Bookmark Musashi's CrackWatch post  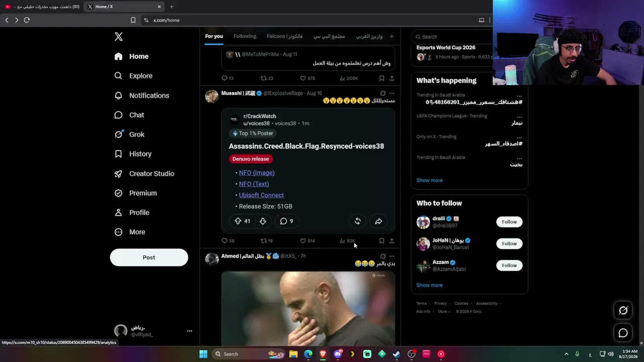(382, 241)
